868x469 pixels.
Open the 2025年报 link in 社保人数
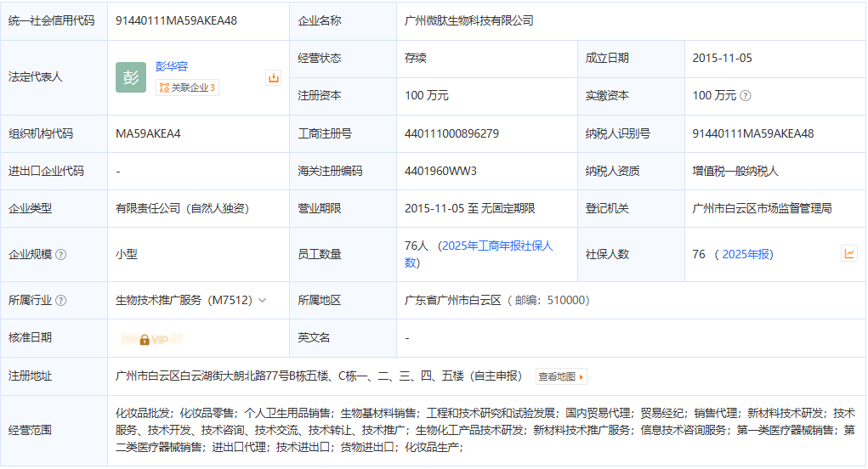[x=746, y=254]
